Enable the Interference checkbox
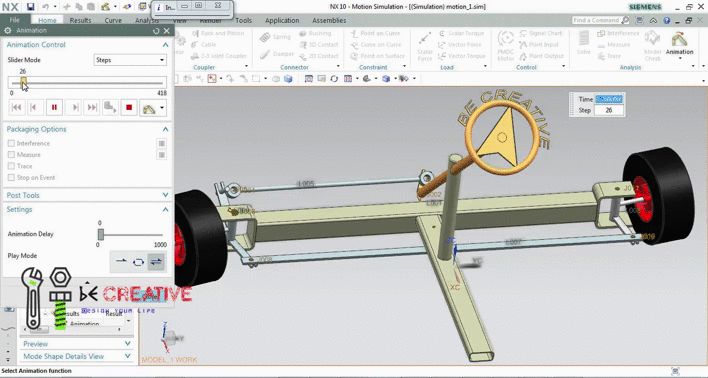Viewport: 708px width, 378px height. point(11,143)
